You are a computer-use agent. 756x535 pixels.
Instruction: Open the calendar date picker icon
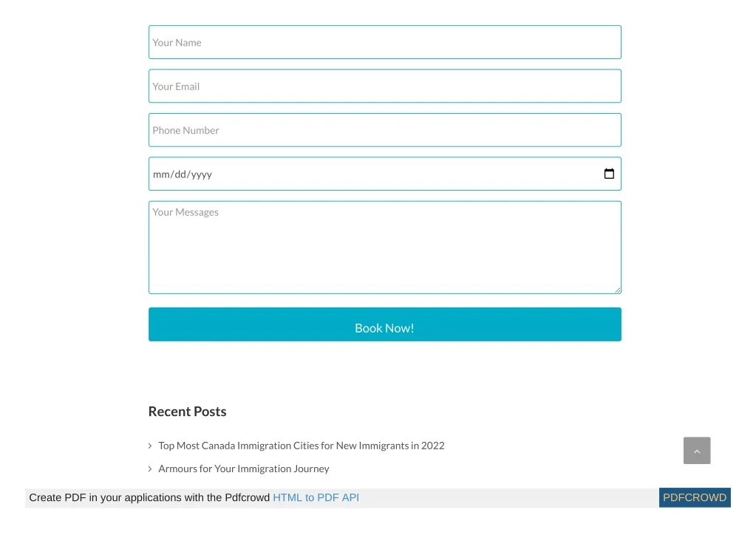click(609, 174)
